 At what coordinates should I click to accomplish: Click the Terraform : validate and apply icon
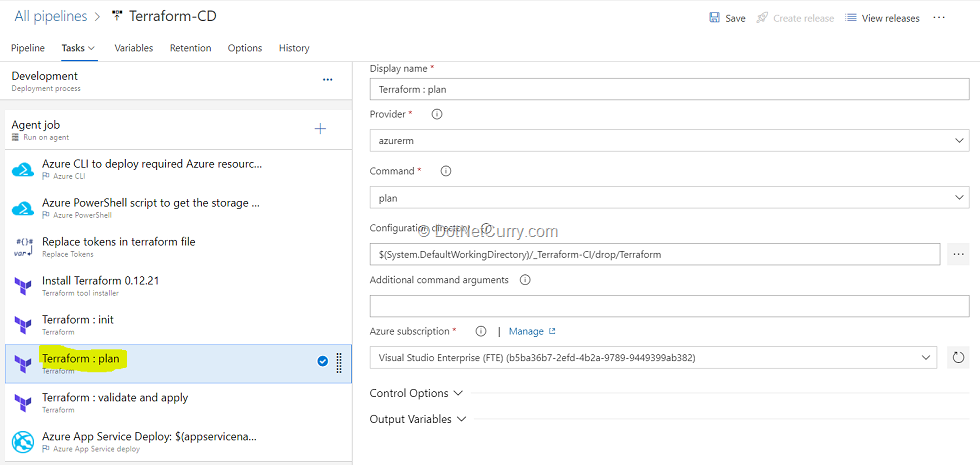pyautogui.click(x=22, y=403)
